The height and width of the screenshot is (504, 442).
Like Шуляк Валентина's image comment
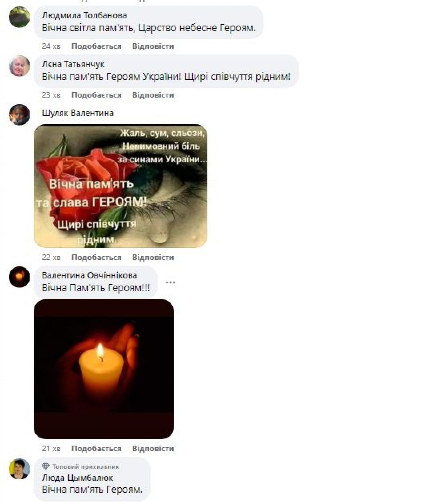click(x=96, y=257)
